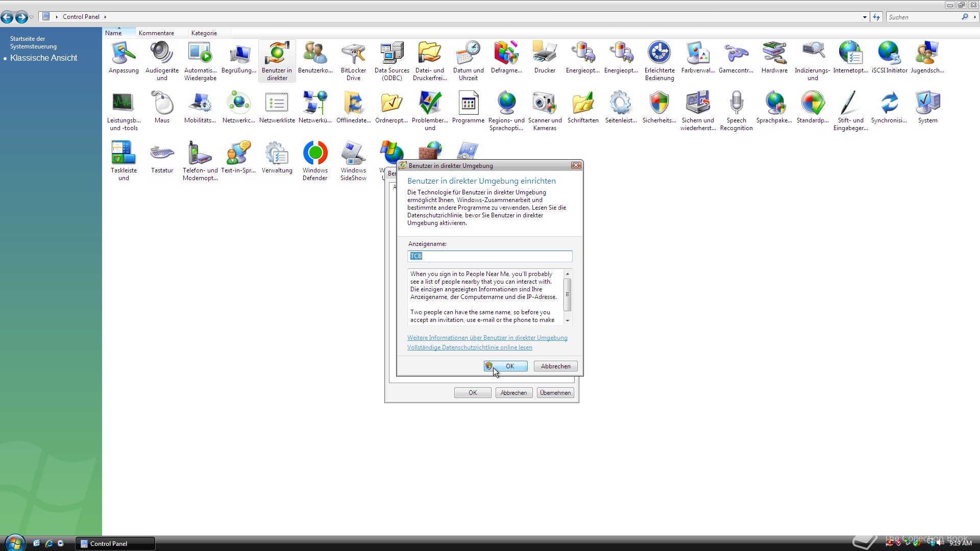Image resolution: width=980 pixels, height=551 pixels.
Task: Go forward with the navigation arrow
Action: tap(21, 17)
